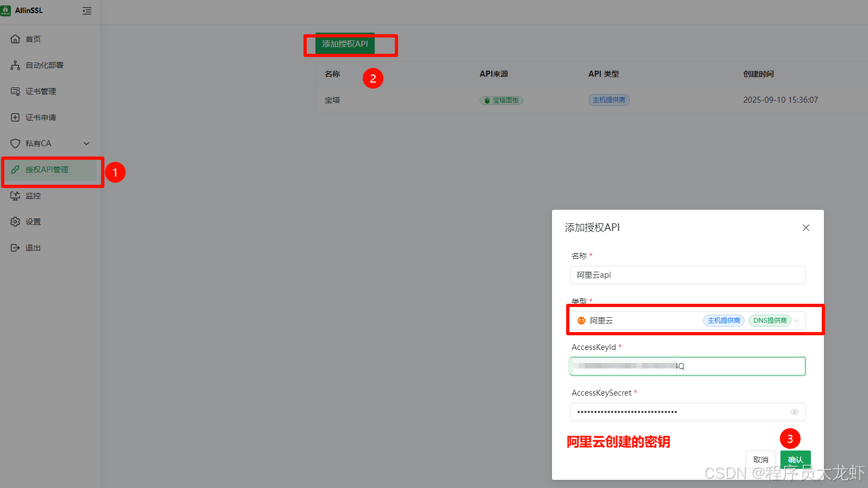Click the Aliyun logo in the type selector
The image size is (868, 488).
tap(581, 321)
